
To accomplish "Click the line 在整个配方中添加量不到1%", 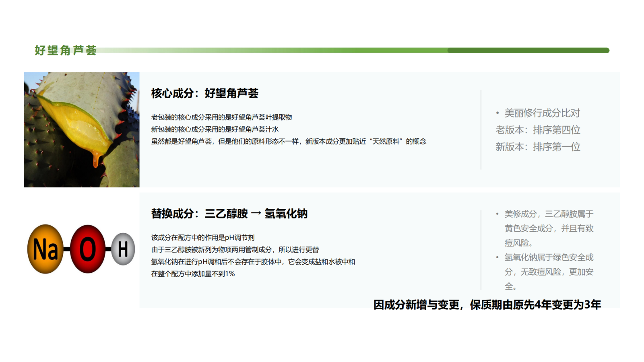I will click(193, 274).
